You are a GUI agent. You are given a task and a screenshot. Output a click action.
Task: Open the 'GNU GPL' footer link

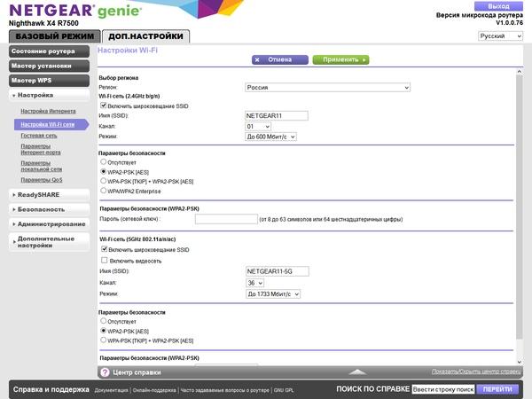284,390
